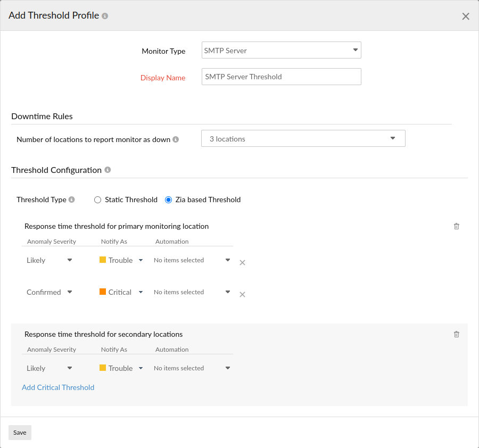Delete the primary location threshold section
Screen dimensions: 479x448
[x=456, y=226]
